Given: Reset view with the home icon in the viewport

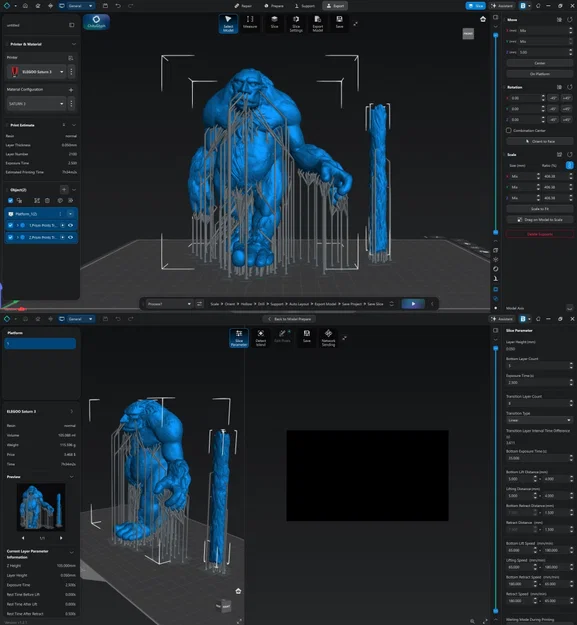Looking at the screenshot, I should pyautogui.click(x=483, y=19).
